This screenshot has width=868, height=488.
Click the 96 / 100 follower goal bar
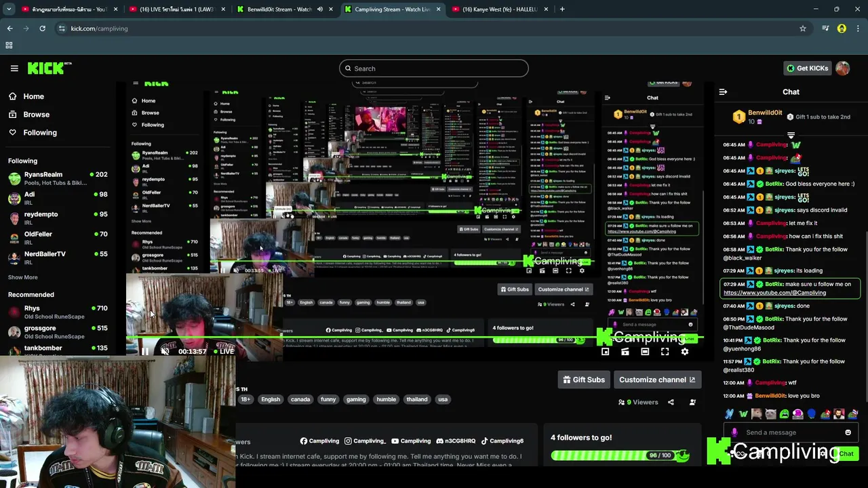coord(620,455)
